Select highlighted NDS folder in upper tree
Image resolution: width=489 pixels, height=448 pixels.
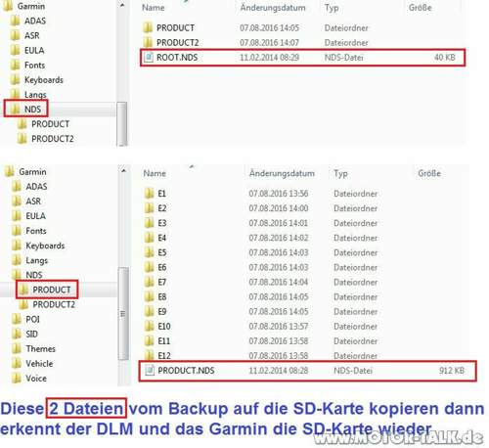coord(26,109)
